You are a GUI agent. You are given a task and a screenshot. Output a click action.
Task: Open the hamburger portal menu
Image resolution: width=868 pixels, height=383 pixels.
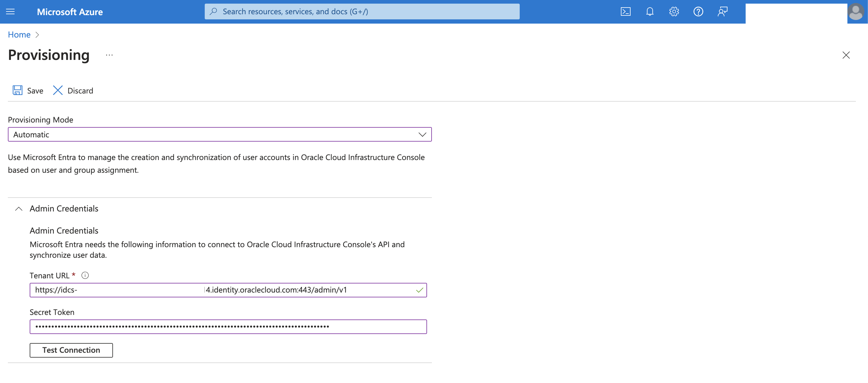click(10, 12)
